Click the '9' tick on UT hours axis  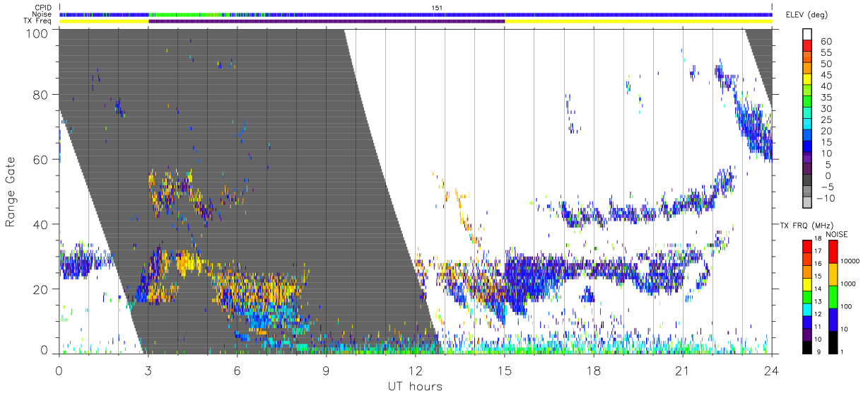click(x=327, y=371)
